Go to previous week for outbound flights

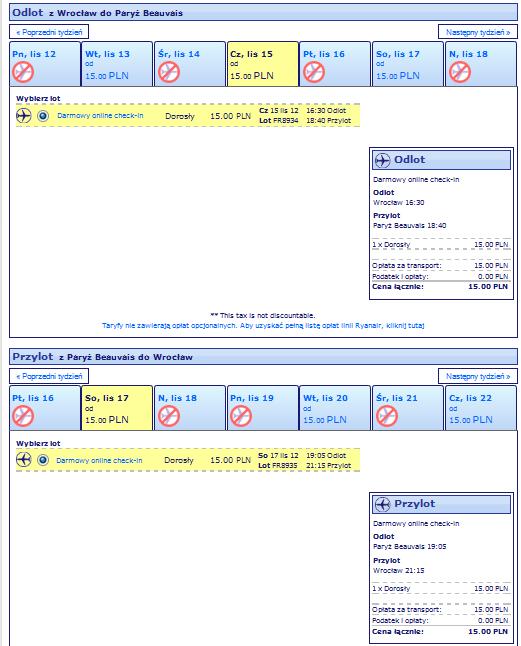49,32
